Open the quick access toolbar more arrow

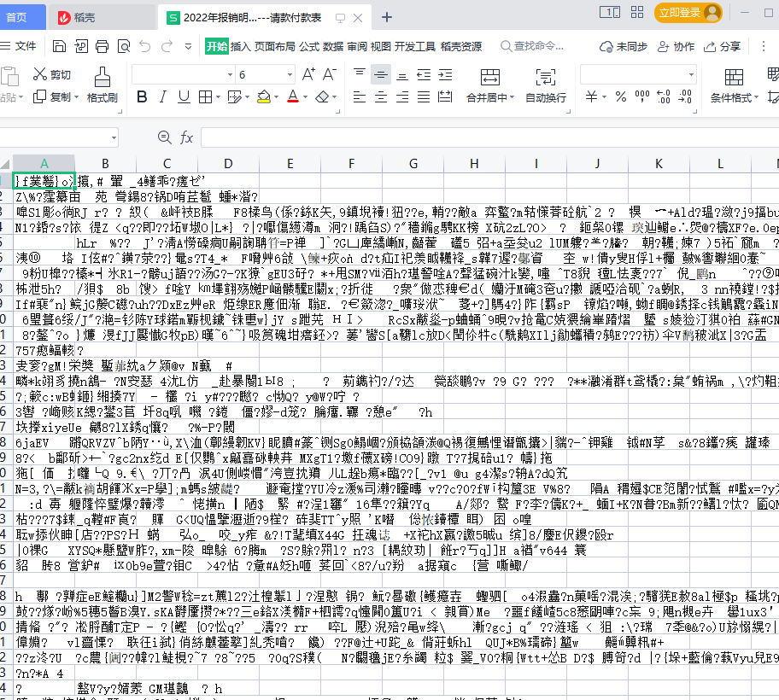point(188,47)
